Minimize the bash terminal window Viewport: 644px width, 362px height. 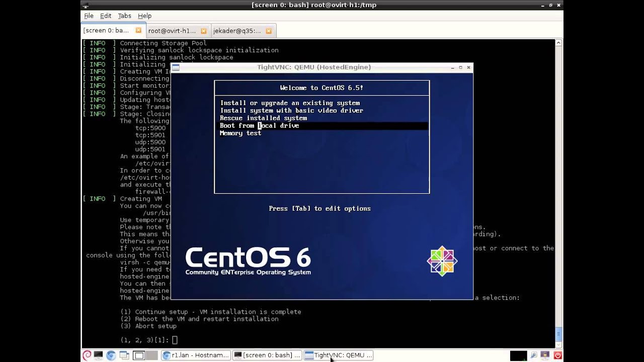pos(543,5)
